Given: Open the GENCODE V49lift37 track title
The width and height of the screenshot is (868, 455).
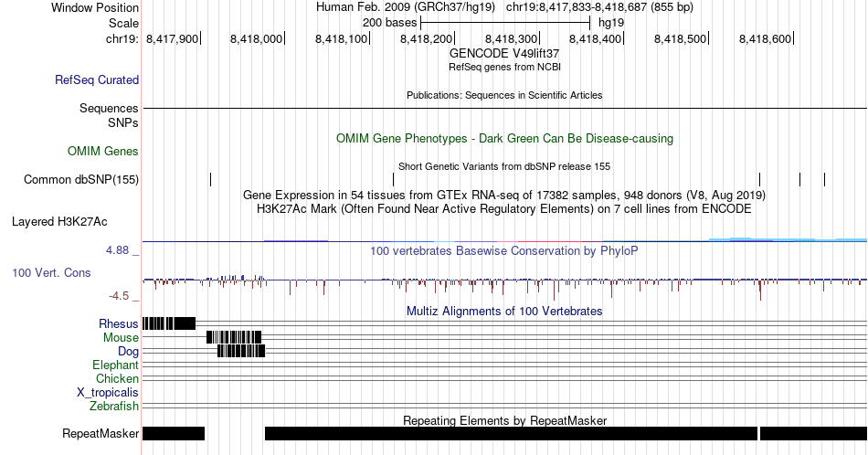Looking at the screenshot, I should point(504,54).
